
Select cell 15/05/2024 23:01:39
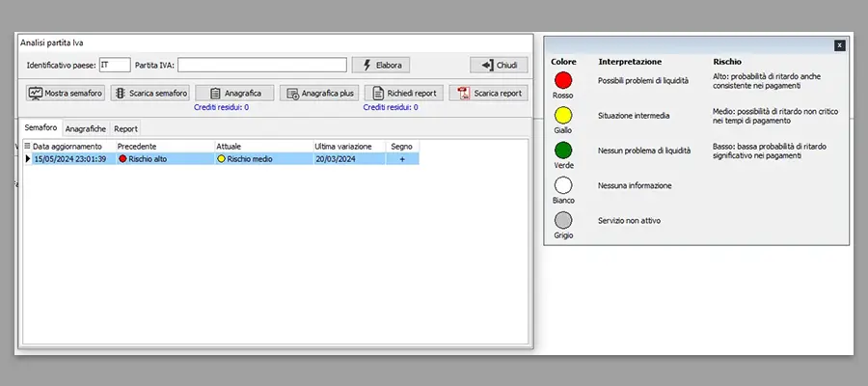click(73, 159)
